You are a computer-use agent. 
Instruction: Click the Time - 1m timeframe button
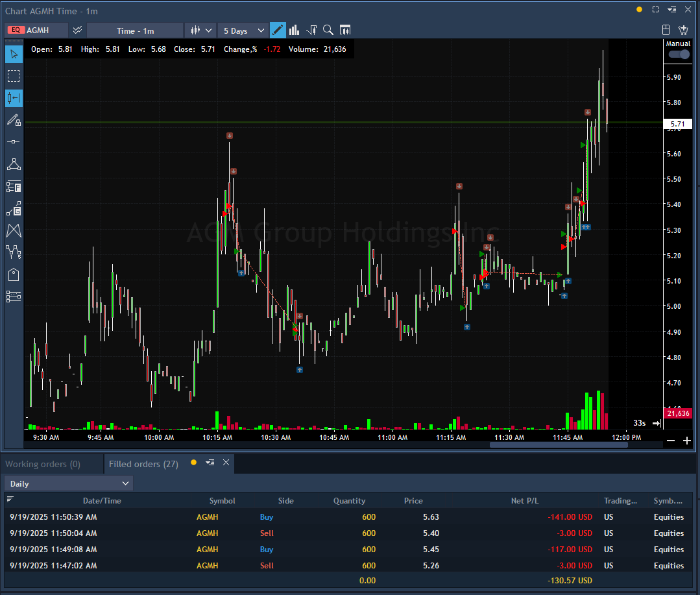pyautogui.click(x=135, y=30)
